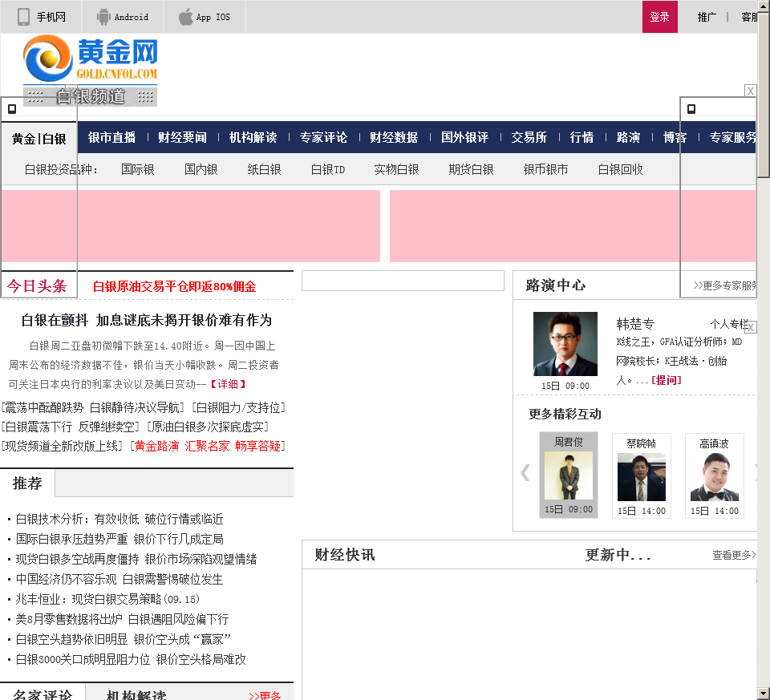Image resolution: width=770 pixels, height=700 pixels.
Task: Click the left floating panel square icon
Action: 12,109
